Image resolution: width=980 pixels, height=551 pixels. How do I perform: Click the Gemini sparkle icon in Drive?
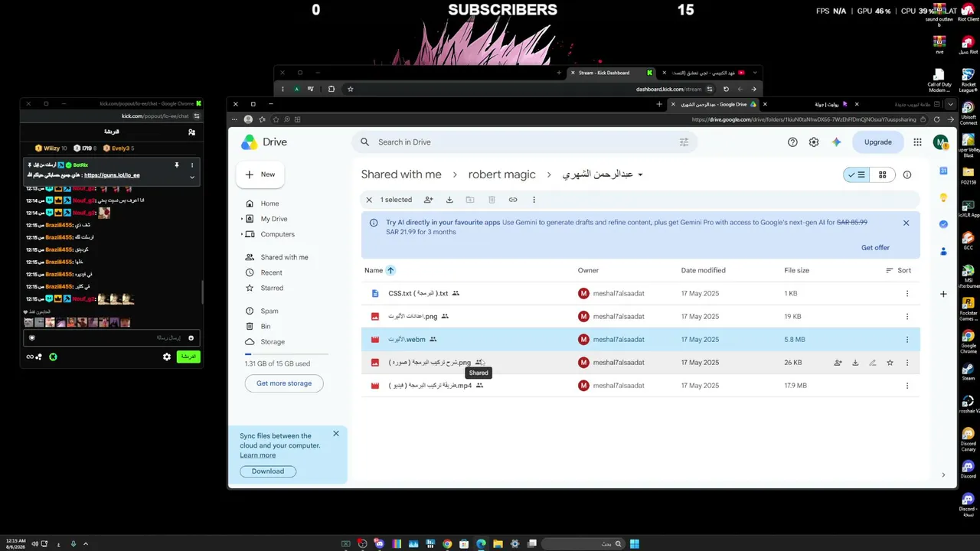click(x=836, y=142)
